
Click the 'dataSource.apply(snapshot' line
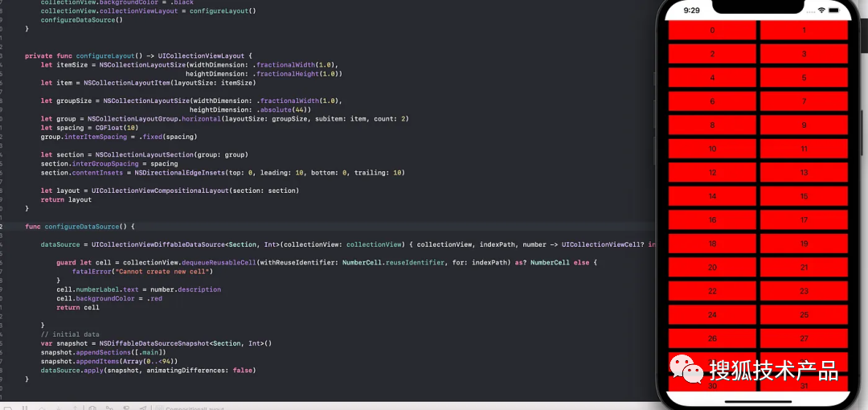click(149, 370)
